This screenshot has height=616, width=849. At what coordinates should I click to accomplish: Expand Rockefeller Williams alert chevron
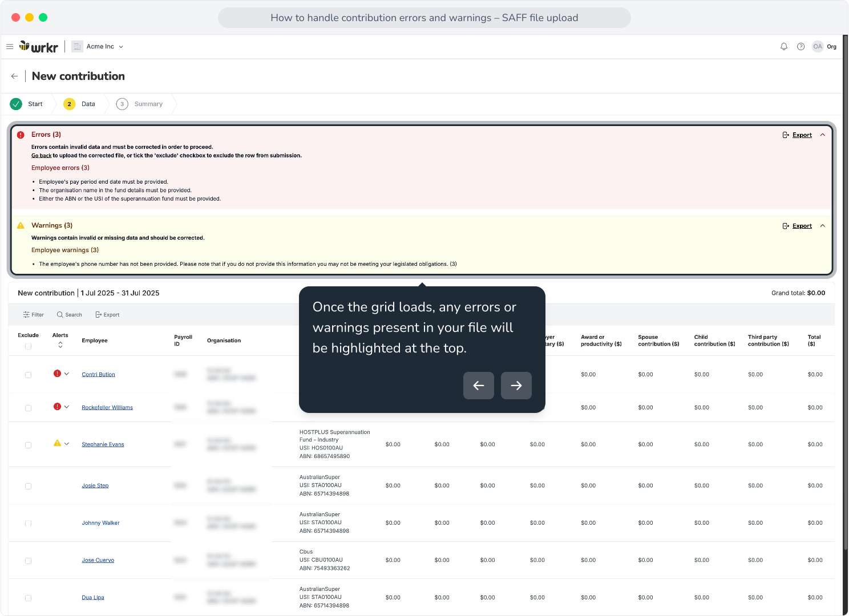pyautogui.click(x=67, y=407)
